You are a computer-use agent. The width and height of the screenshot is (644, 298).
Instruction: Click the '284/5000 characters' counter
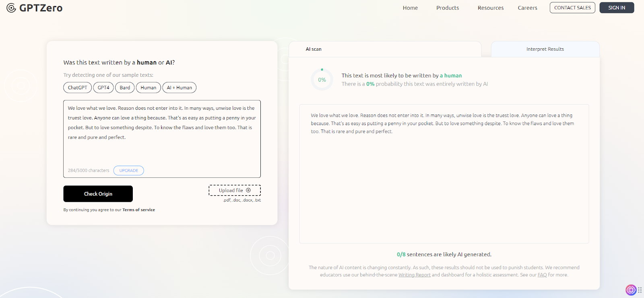coord(89,171)
